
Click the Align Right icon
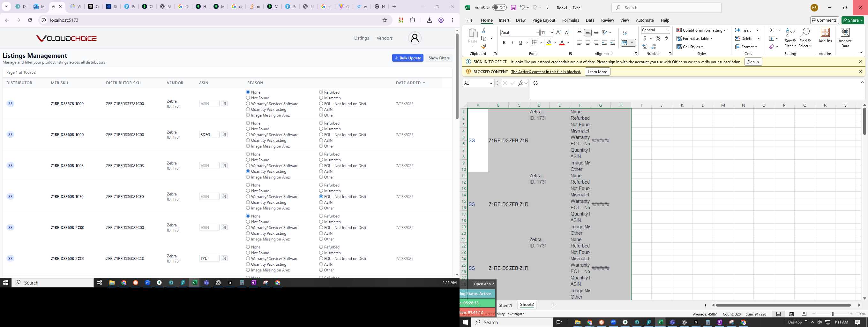tap(596, 42)
